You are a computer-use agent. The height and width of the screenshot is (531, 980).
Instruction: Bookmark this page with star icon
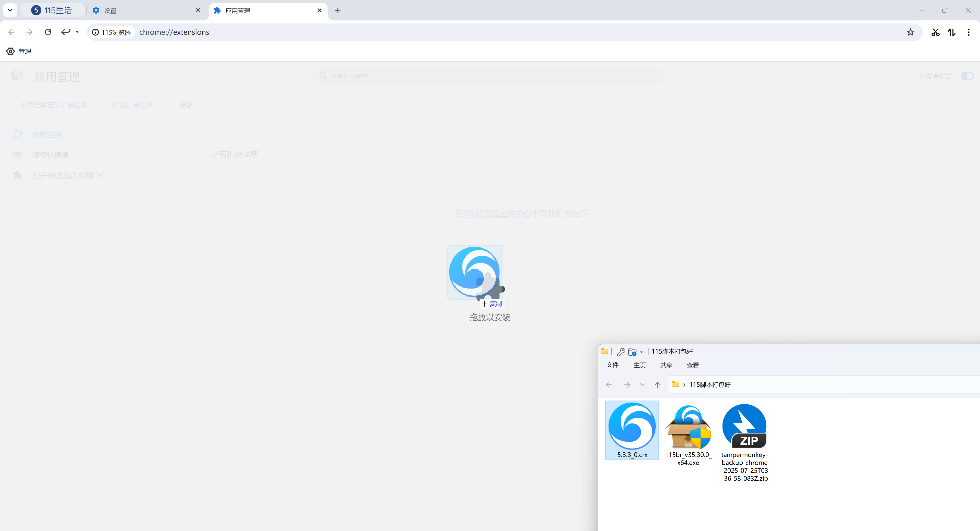coord(910,32)
